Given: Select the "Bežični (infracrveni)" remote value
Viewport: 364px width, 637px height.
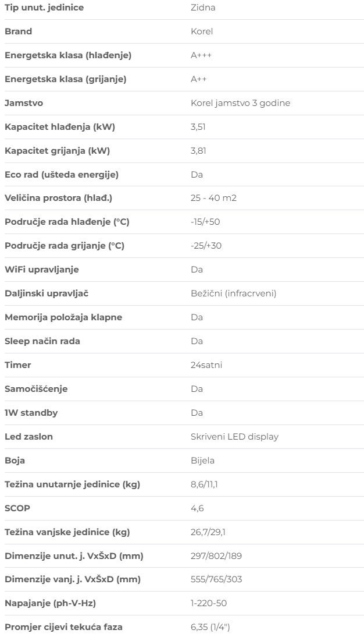Looking at the screenshot, I should (x=233, y=293).
